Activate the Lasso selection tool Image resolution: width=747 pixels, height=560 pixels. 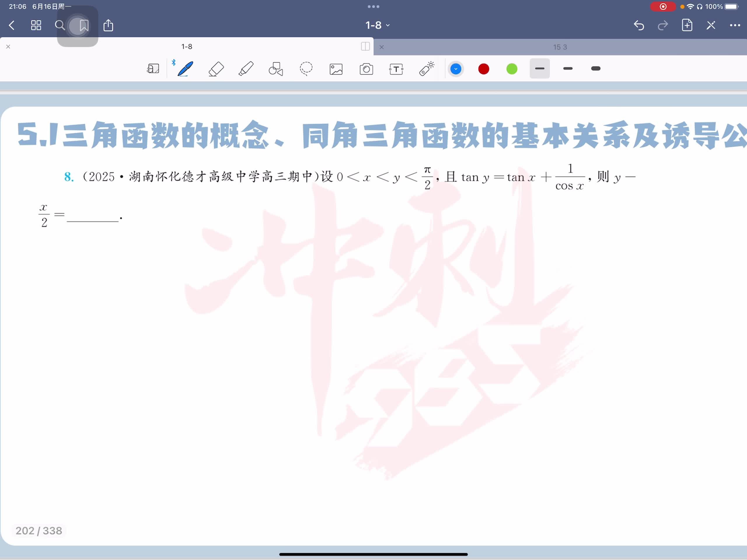coord(306,69)
